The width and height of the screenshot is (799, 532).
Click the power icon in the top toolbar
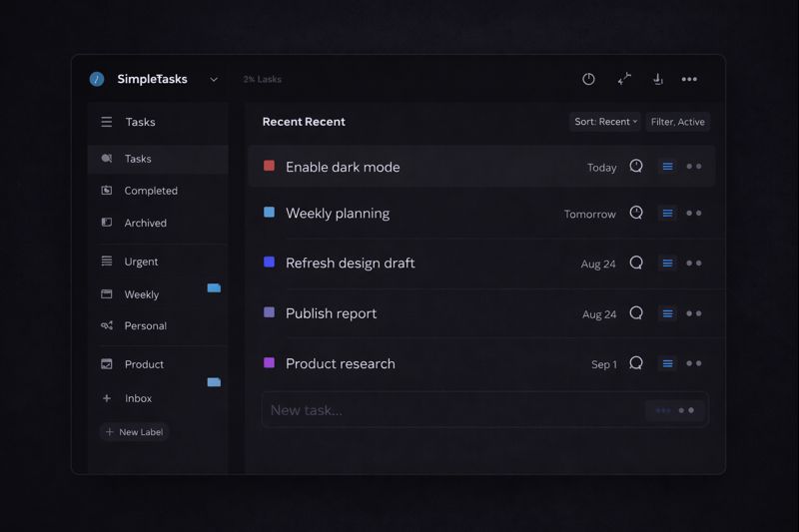(x=588, y=79)
